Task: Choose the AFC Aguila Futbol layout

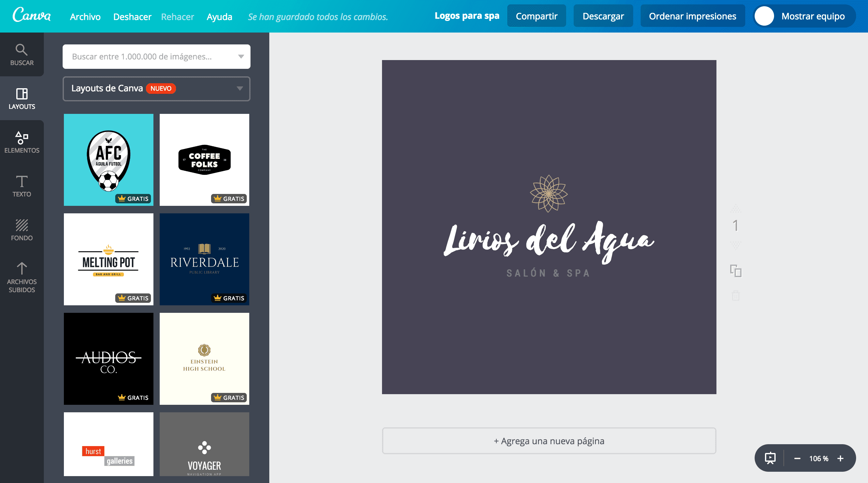Action: coord(108,160)
